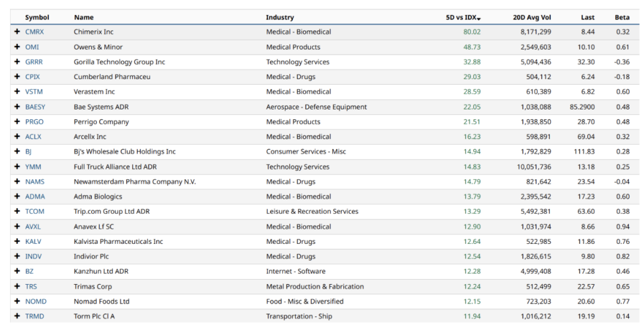Click the 80.02 value in 5D vs IDX
Viewport: 644px width, 330px height.
pos(472,31)
